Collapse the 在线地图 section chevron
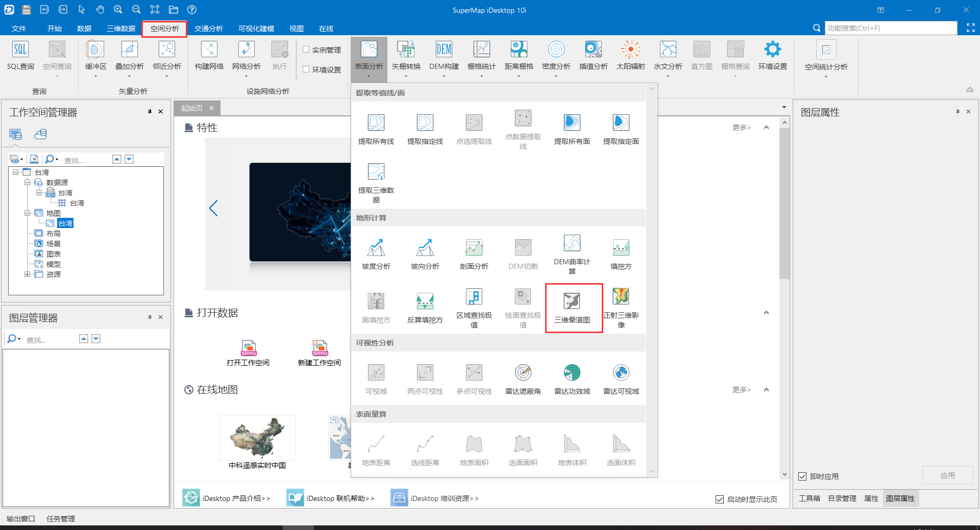 (766, 390)
